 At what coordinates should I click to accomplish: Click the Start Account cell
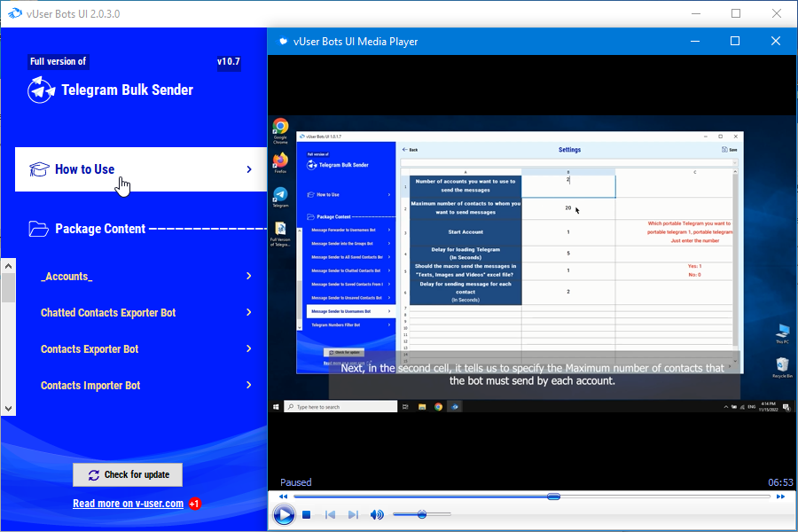pyautogui.click(x=465, y=232)
